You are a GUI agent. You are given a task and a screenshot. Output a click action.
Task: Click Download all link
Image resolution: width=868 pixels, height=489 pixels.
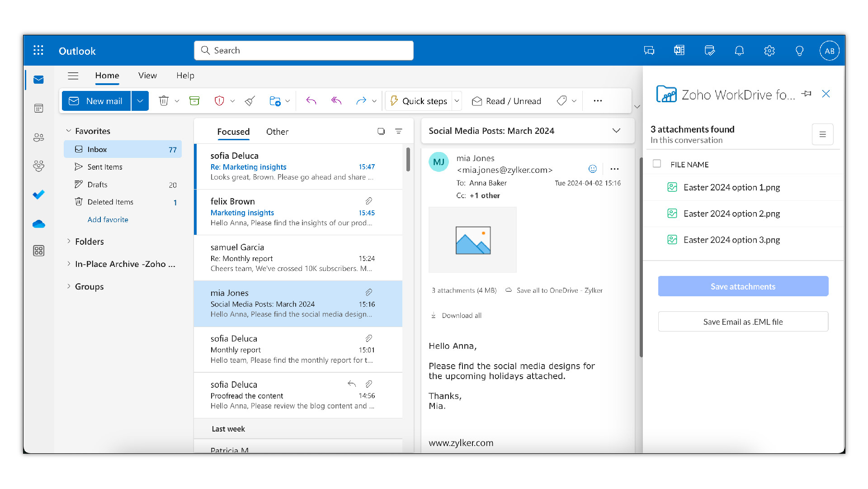coord(457,315)
